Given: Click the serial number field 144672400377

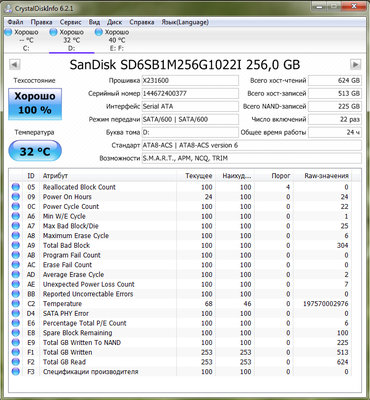Looking at the screenshot, I should click(190, 94).
